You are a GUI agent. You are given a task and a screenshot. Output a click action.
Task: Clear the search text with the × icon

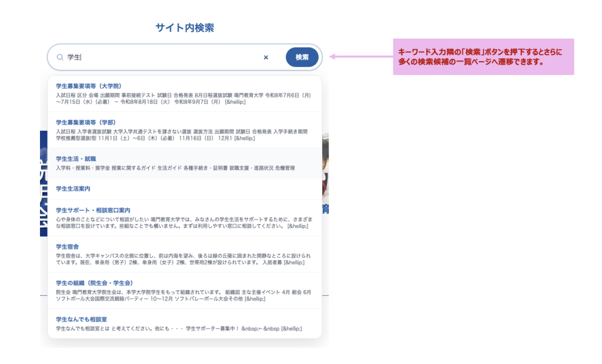266,58
